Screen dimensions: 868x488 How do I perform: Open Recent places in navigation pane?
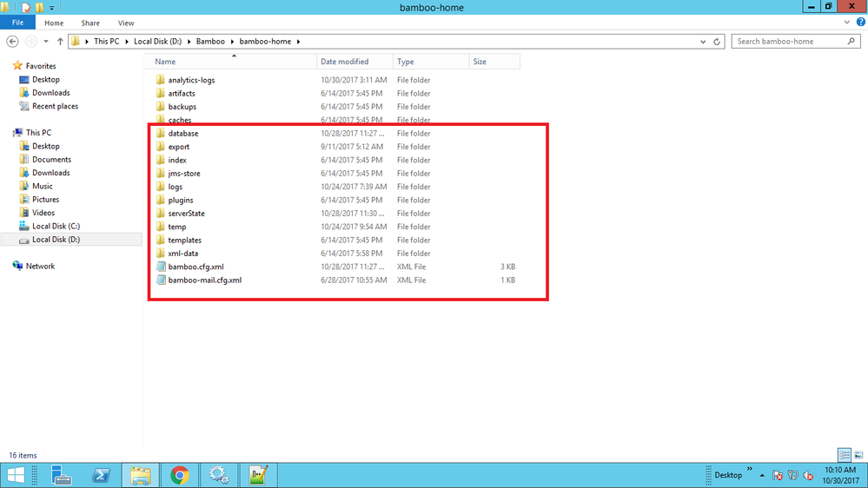[x=55, y=106]
